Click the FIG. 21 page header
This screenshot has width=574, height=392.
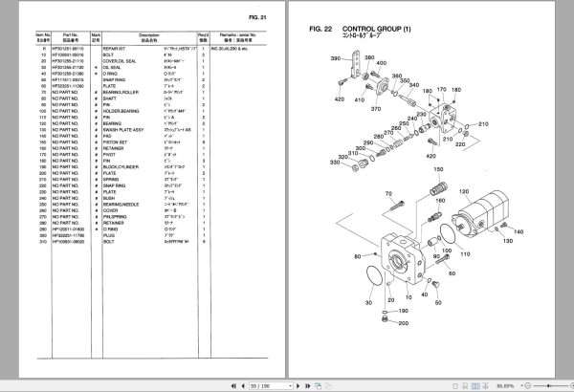(257, 17)
